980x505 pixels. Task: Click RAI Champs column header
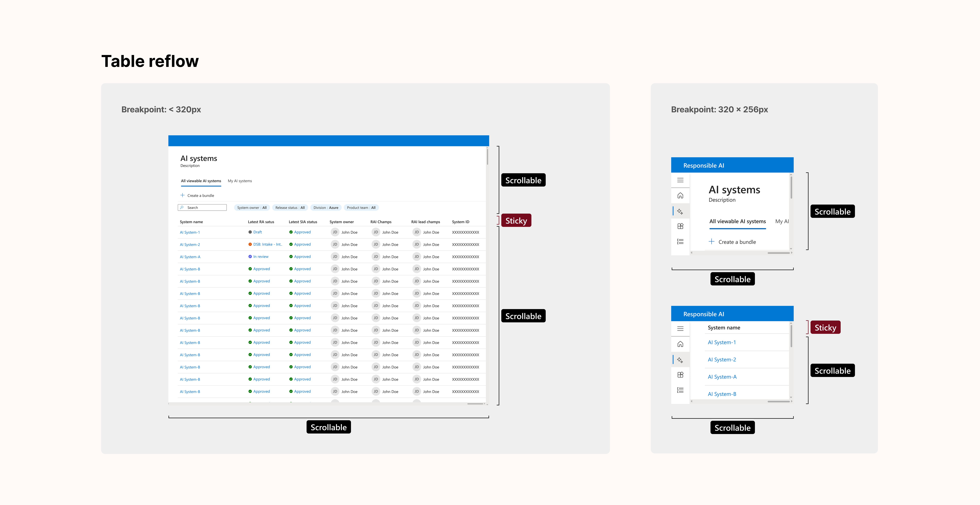coord(381,222)
